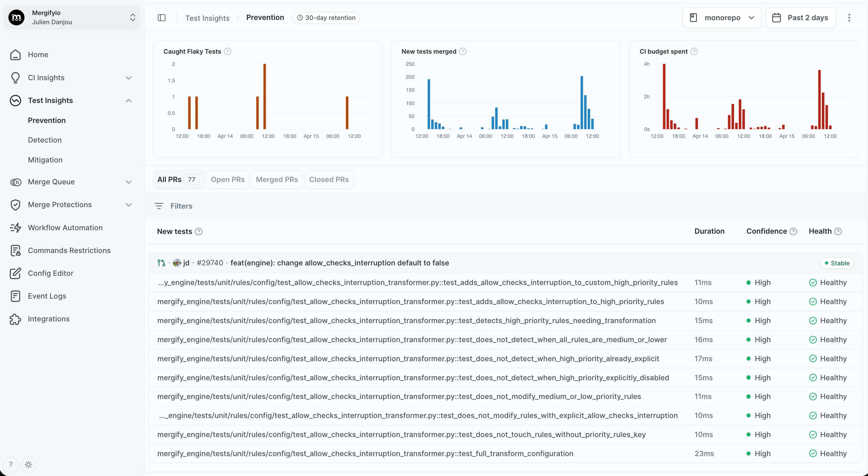Collapse the Test Insights section chevron

(x=128, y=100)
